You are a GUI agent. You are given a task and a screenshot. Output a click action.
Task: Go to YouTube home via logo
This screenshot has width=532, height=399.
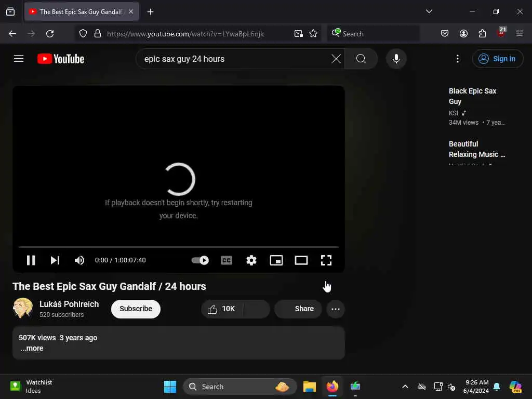coord(61,59)
